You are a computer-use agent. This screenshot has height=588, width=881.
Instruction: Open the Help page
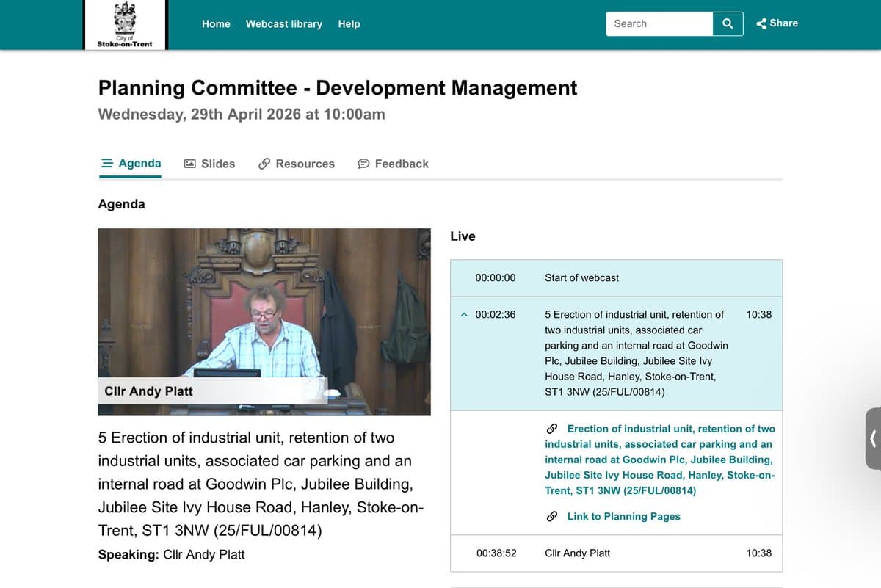(x=349, y=24)
